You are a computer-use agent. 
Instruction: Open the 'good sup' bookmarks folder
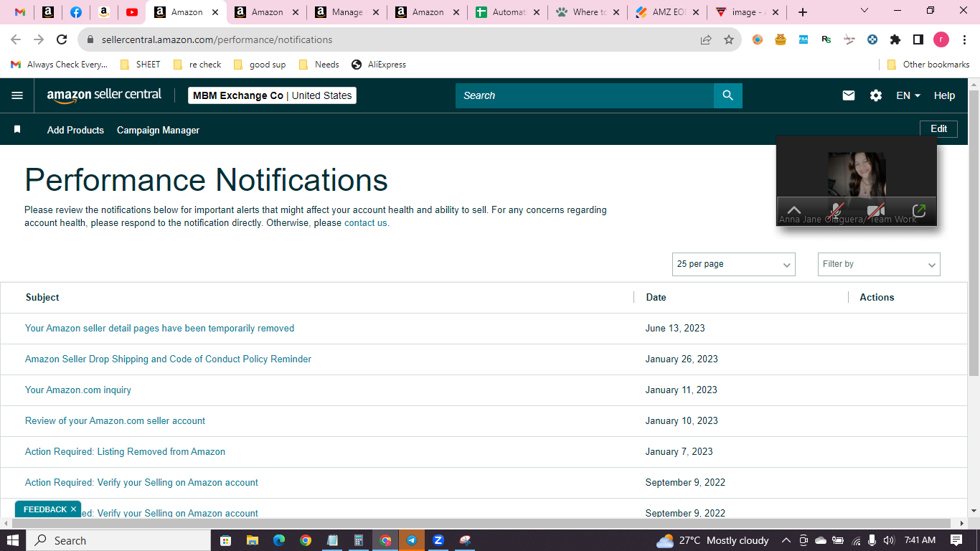260,65
